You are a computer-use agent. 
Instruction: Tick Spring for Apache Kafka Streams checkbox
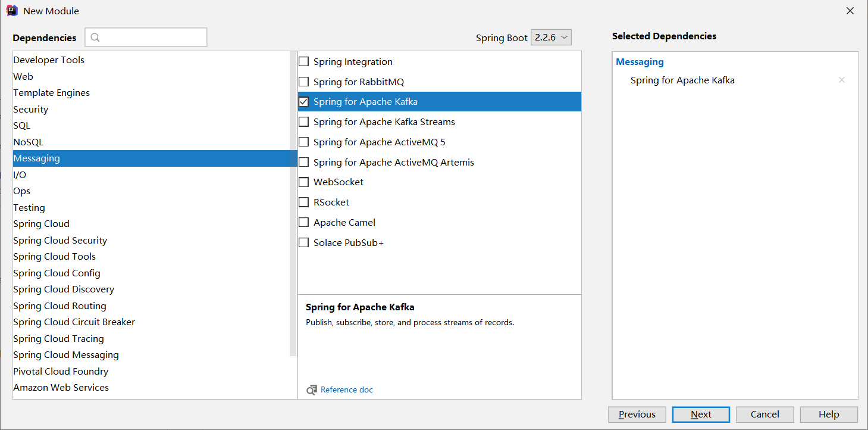click(303, 122)
